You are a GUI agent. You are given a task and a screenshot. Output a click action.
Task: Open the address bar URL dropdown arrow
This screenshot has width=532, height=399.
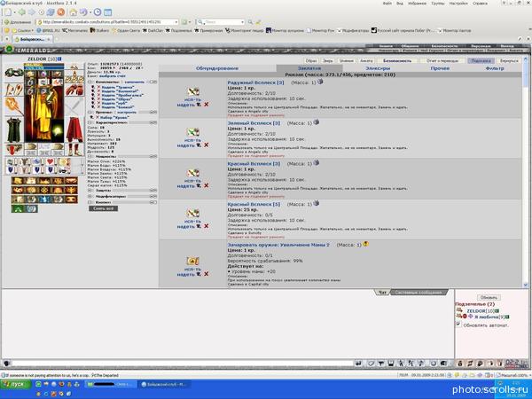pyautogui.click(x=176, y=22)
